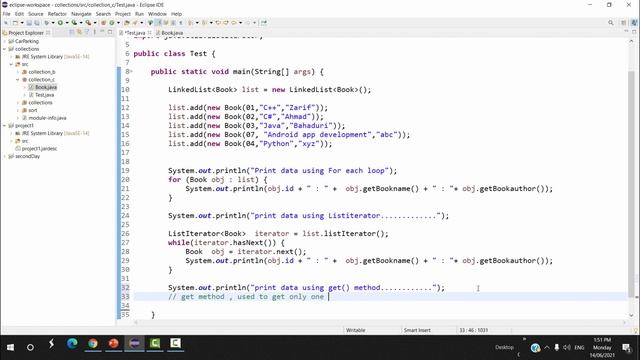Image resolution: width=640 pixels, height=360 pixels.
Task: Click the Open Type toolbar icon
Action: click(x=127, y=23)
